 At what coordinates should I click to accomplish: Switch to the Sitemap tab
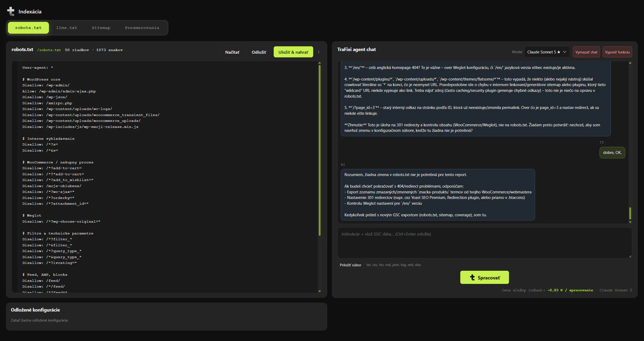pos(101,28)
